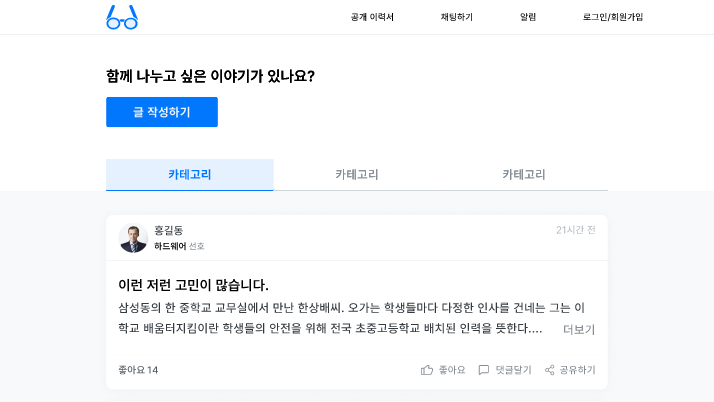This screenshot has height=402, width=714.
Task: Click the blue glasses logo icon
Action: [x=122, y=17]
